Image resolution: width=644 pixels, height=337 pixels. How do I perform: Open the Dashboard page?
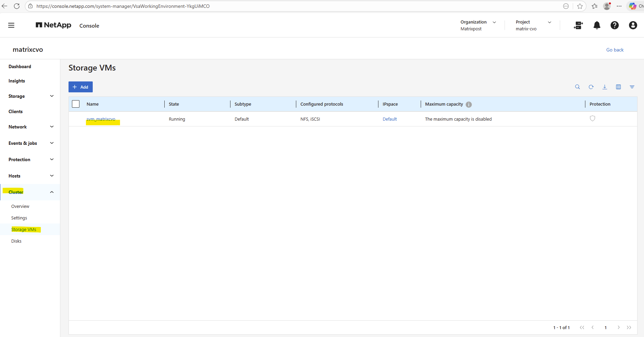point(20,66)
